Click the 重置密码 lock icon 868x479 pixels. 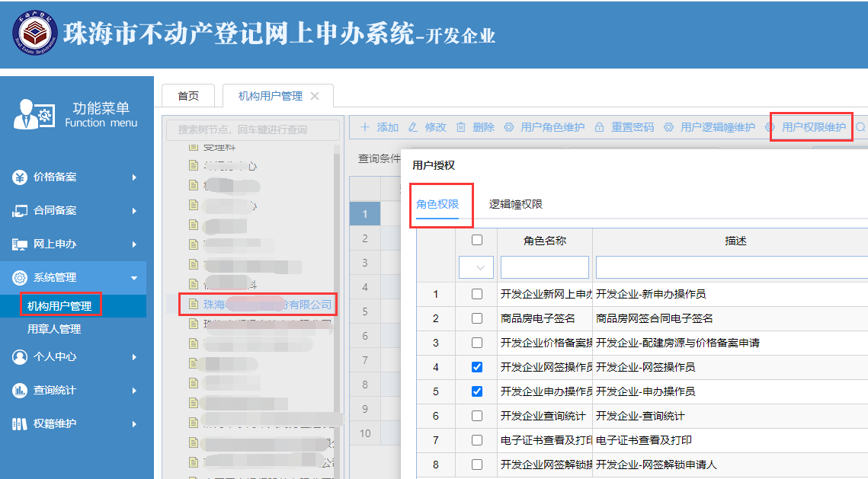(600, 127)
